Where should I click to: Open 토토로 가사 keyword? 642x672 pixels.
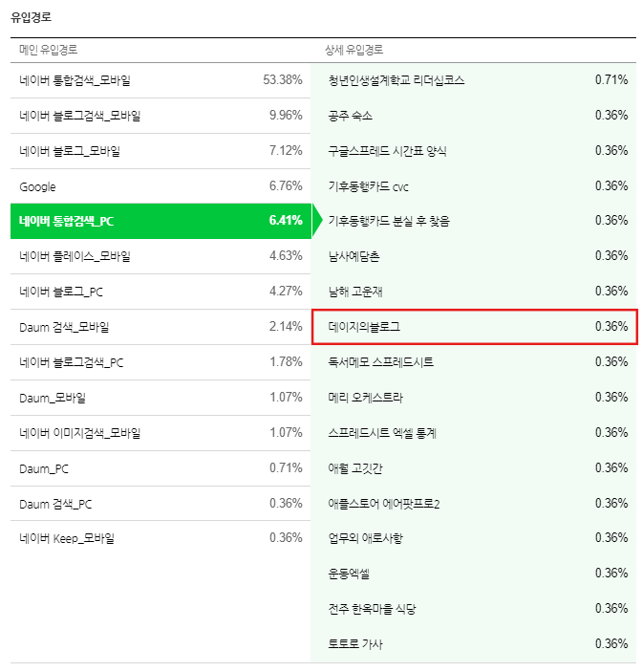point(355,643)
